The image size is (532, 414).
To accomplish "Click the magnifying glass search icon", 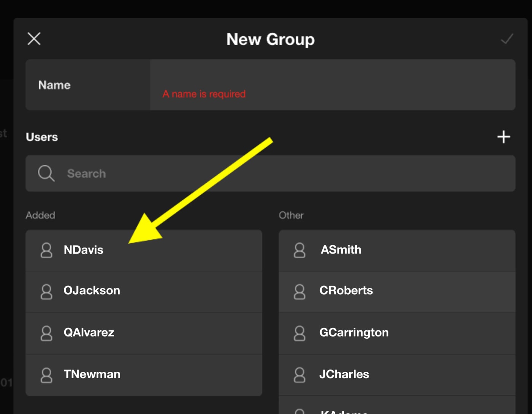I will click(x=46, y=173).
